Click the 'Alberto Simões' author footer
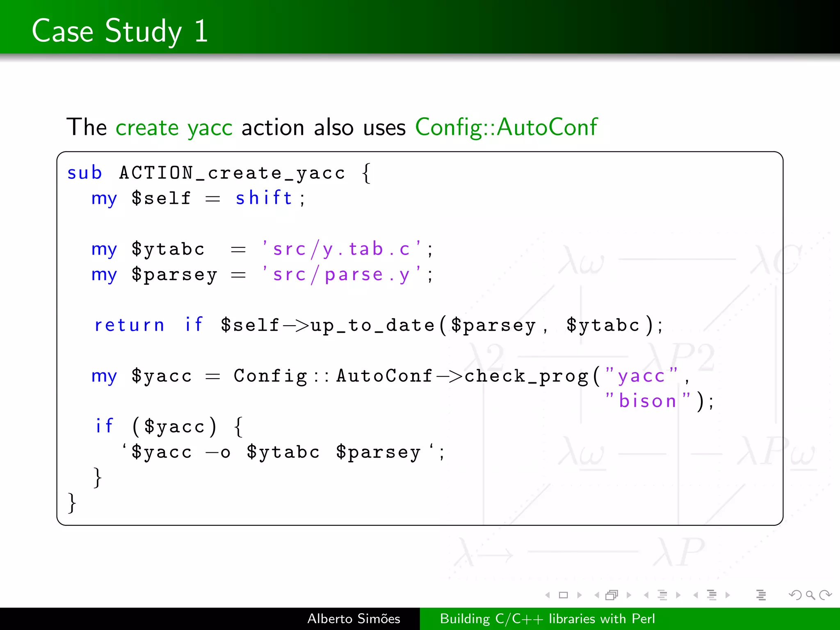The image size is (840, 630). [x=354, y=619]
